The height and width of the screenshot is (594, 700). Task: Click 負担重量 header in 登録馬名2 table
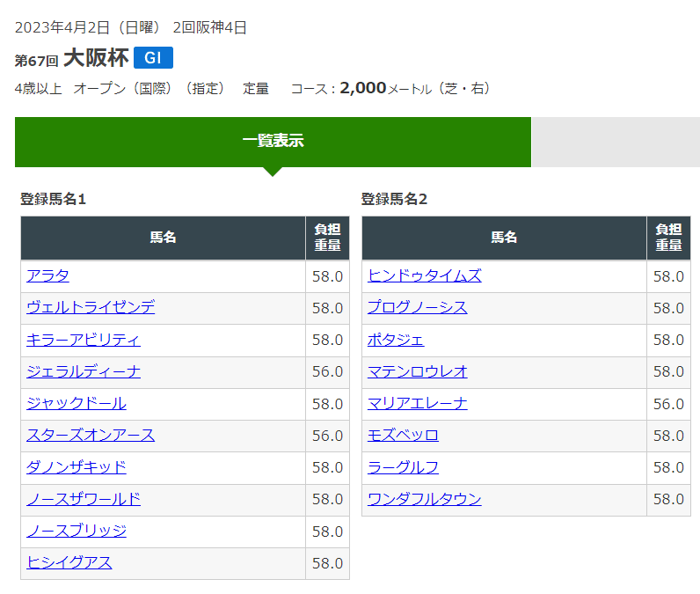[668, 238]
